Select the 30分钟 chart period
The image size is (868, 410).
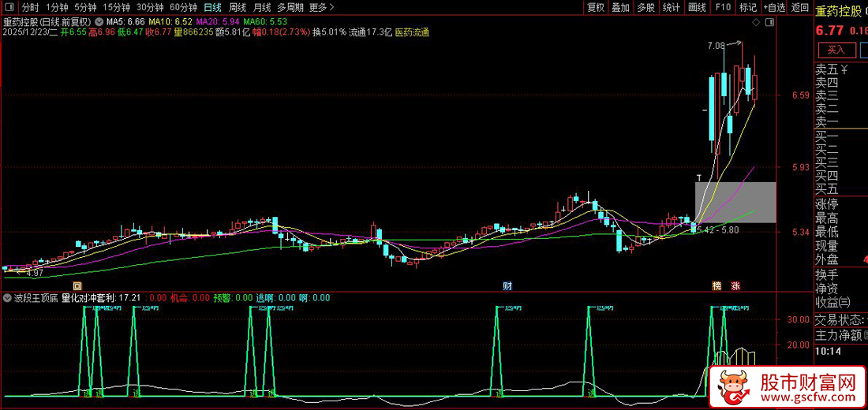(149, 7)
